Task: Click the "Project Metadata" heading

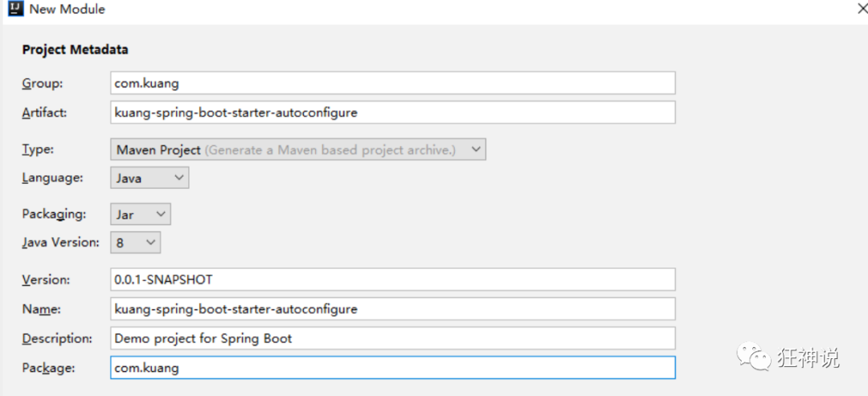Action: pyautogui.click(x=75, y=50)
